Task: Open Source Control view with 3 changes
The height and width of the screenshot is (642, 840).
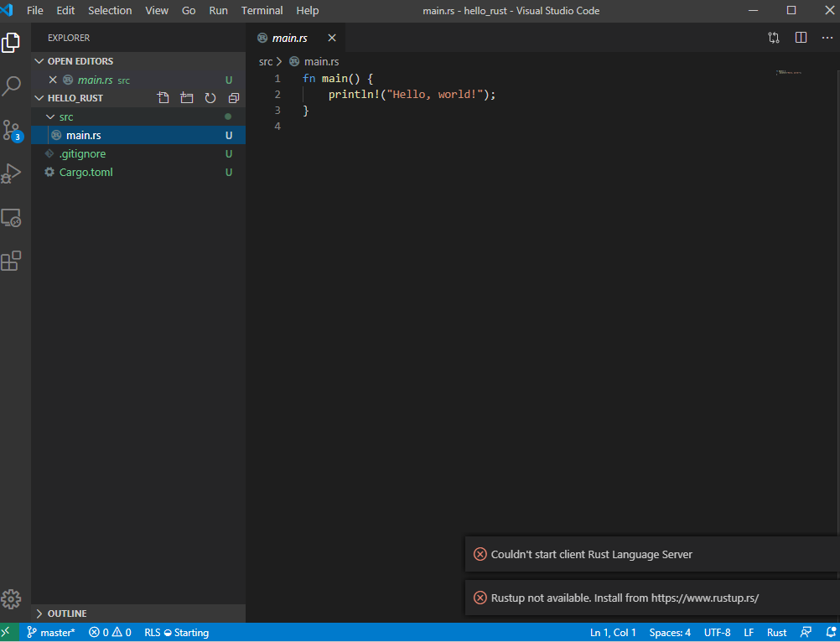Action: point(12,130)
